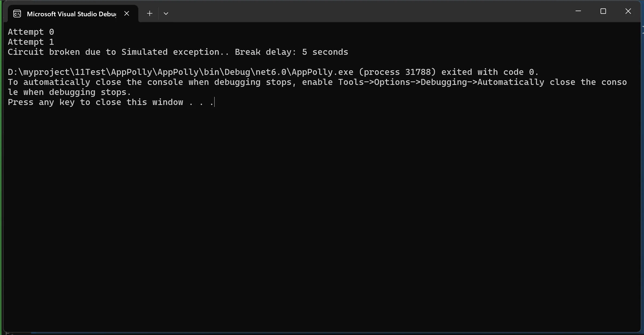Viewport: 644px width, 335px height.
Task: Click the terminal icon in the tab
Action: 17,14
